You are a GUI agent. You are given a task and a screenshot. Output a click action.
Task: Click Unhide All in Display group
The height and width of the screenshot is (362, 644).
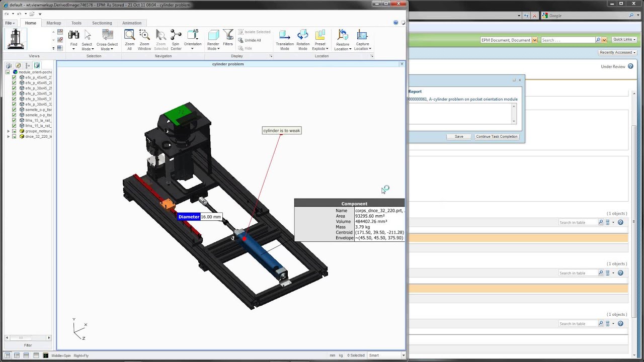click(x=250, y=40)
